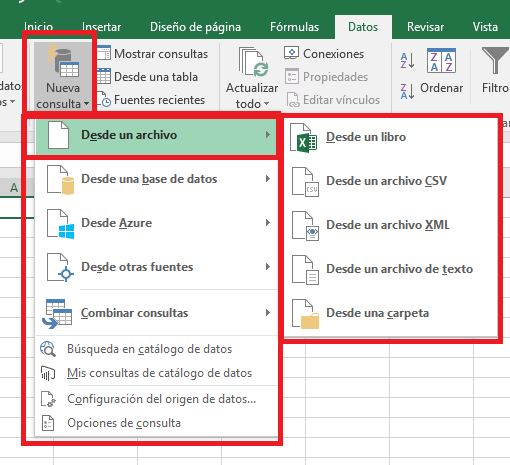
Task: Click the CSV file icon
Action: click(305, 182)
